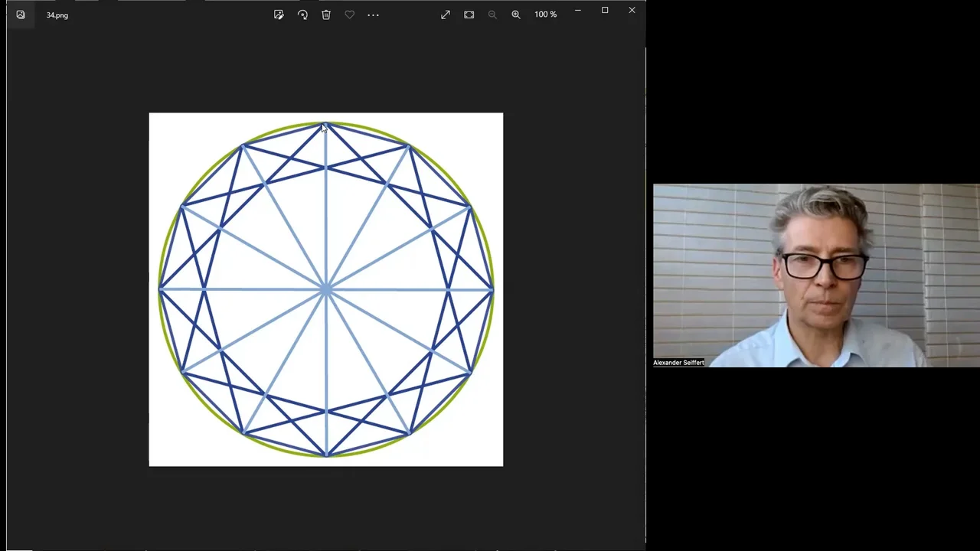Click the 100 % zoom level
This screenshot has height=551, width=980.
click(546, 15)
